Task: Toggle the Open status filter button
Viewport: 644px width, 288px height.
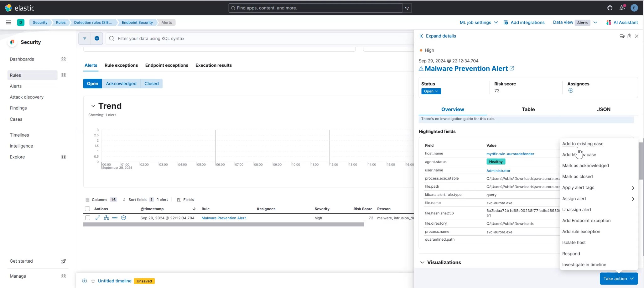Action: click(92, 83)
